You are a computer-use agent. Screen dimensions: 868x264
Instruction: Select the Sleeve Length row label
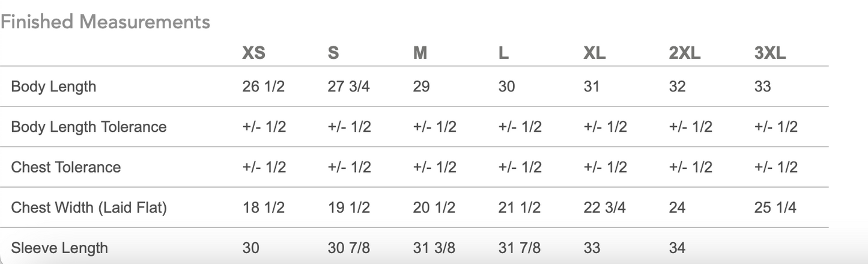[x=59, y=248]
